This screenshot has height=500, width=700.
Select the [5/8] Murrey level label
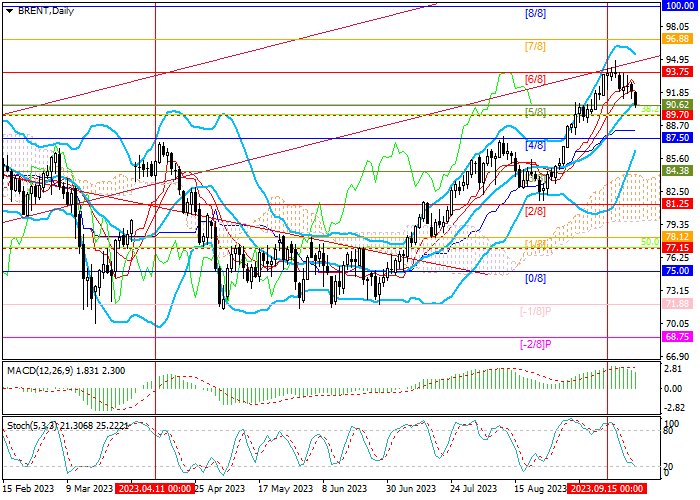tap(535, 112)
